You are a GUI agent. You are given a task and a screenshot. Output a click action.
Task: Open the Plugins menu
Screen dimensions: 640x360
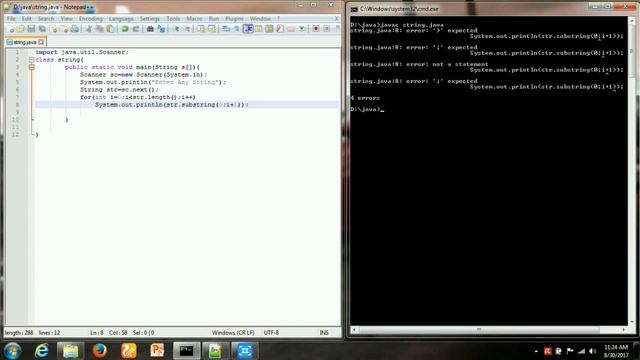tap(234, 19)
